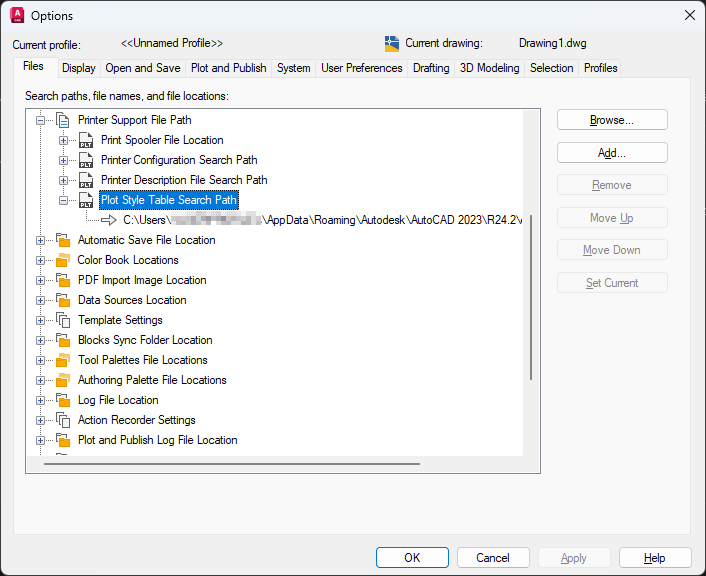The height and width of the screenshot is (576, 706).
Task: Click the folder icon for Tool Palettes File Locations
Action: click(63, 360)
